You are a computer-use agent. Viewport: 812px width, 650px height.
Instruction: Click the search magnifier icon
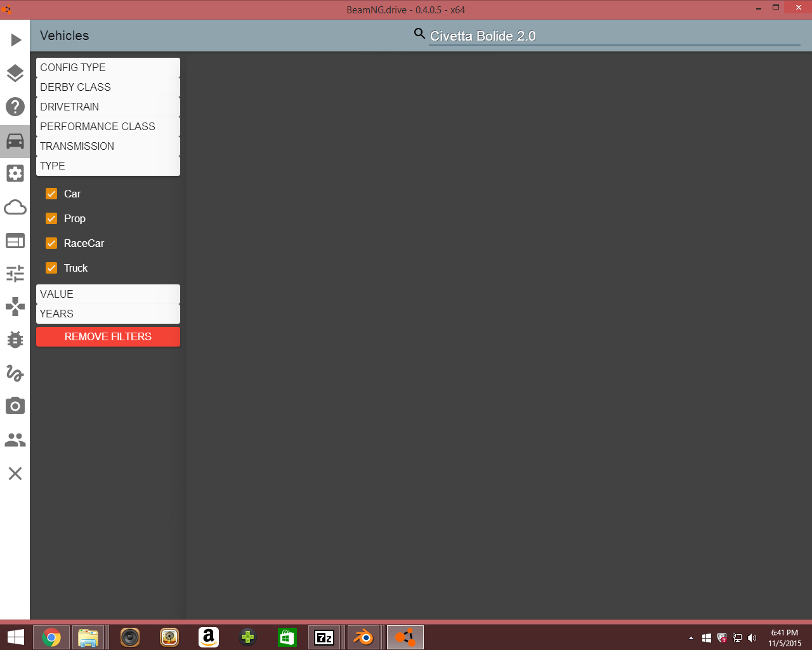(x=419, y=34)
